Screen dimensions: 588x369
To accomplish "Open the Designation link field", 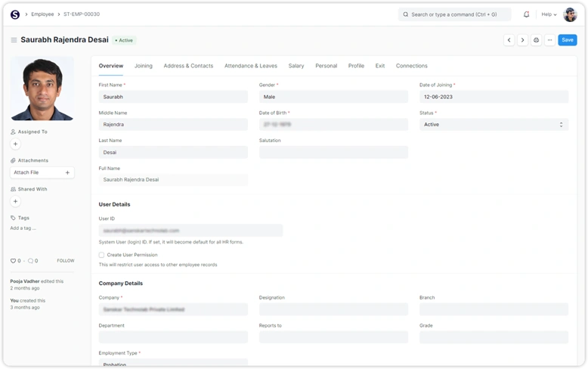I will pyautogui.click(x=333, y=309).
